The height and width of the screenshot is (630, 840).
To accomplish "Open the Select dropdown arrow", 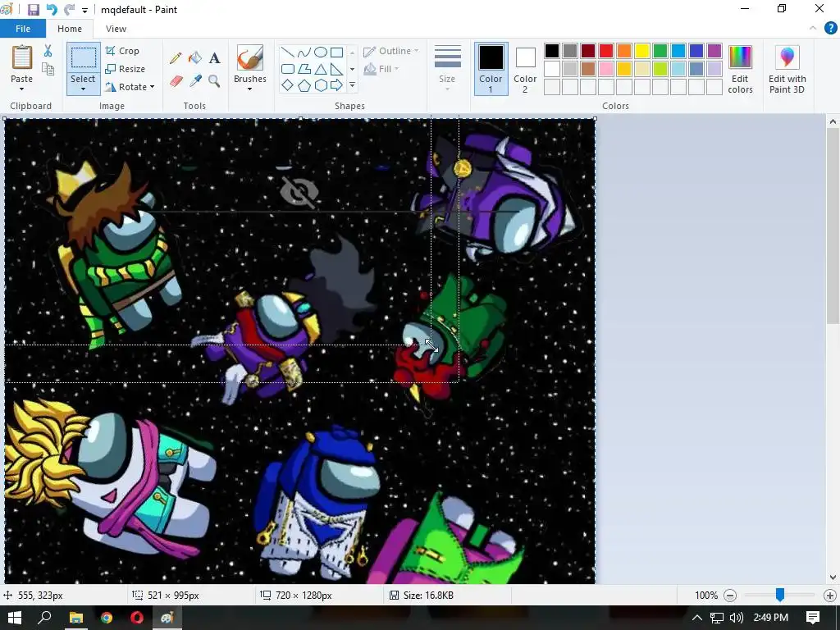I will pos(83,89).
